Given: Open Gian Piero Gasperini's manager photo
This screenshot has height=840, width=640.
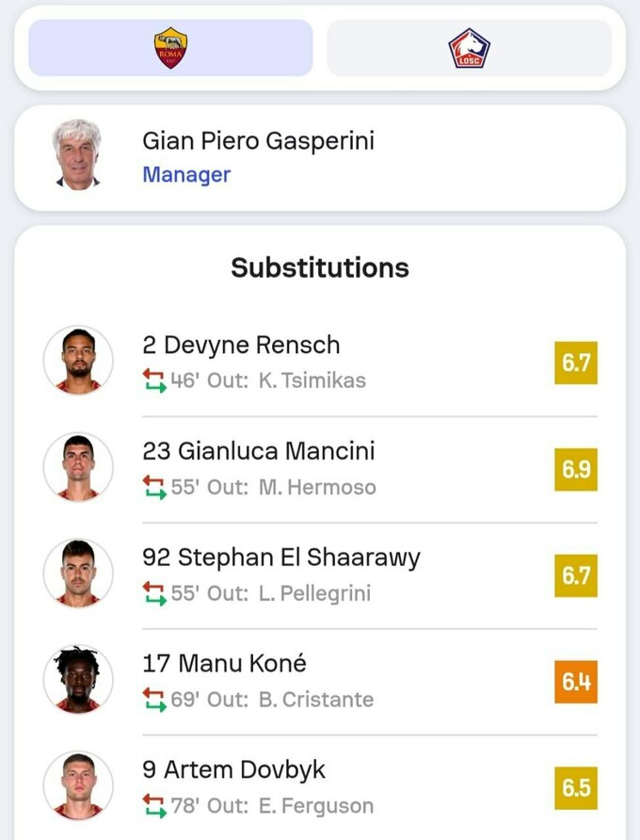Looking at the screenshot, I should click(77, 153).
